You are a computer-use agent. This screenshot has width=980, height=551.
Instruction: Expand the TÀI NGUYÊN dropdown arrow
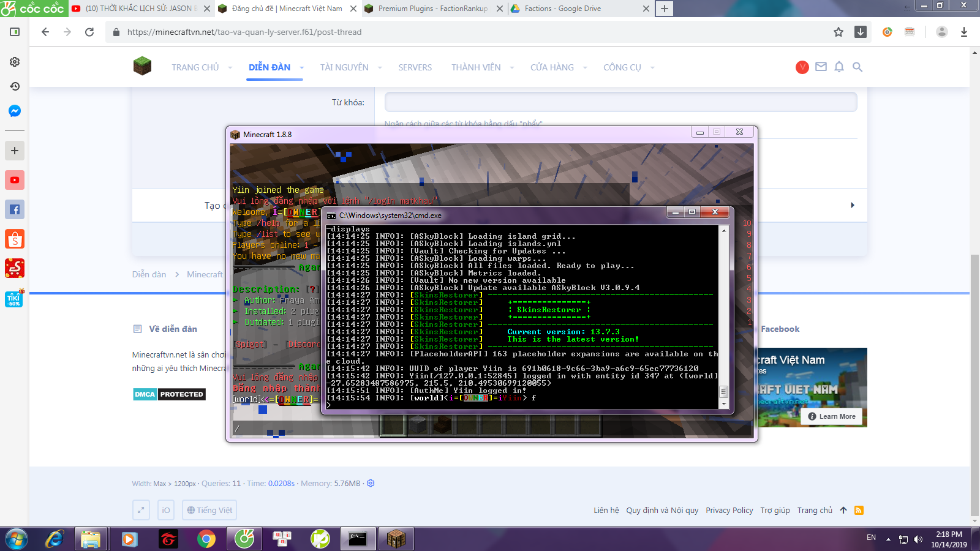380,67
